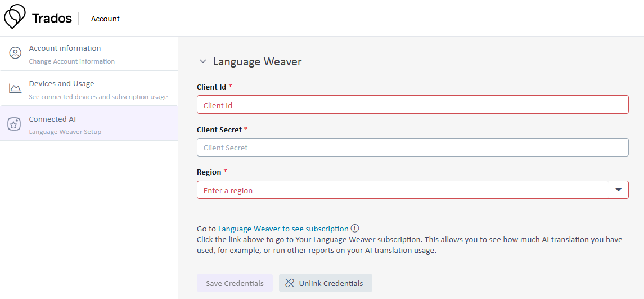Open Account information menu item
Screen dimensions: 644x299
(x=89, y=53)
